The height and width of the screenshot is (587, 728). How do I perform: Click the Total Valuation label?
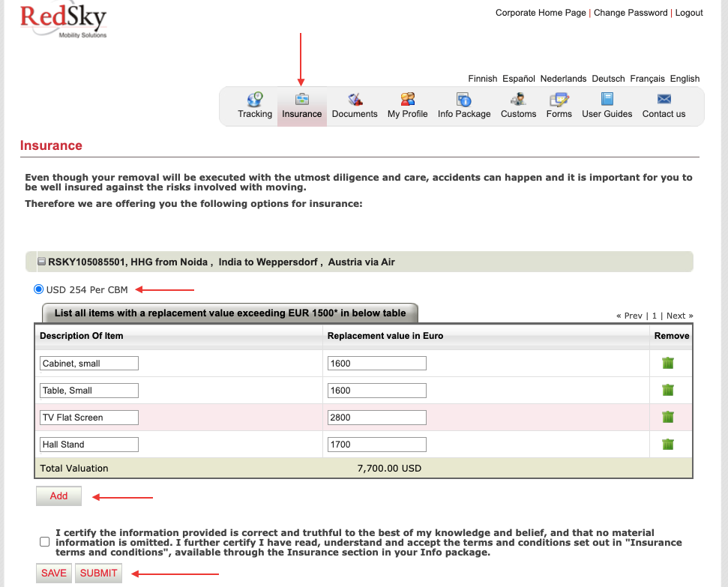(x=74, y=468)
